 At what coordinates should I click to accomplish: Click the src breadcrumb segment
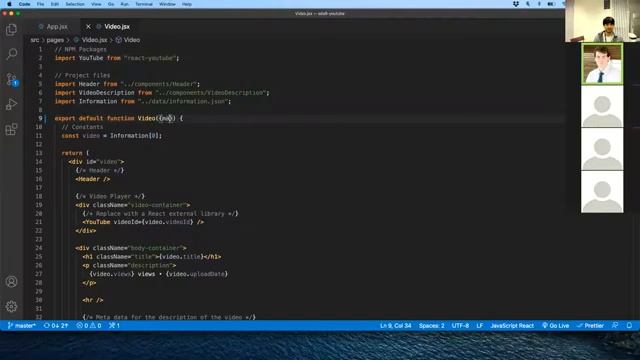[x=35, y=40]
